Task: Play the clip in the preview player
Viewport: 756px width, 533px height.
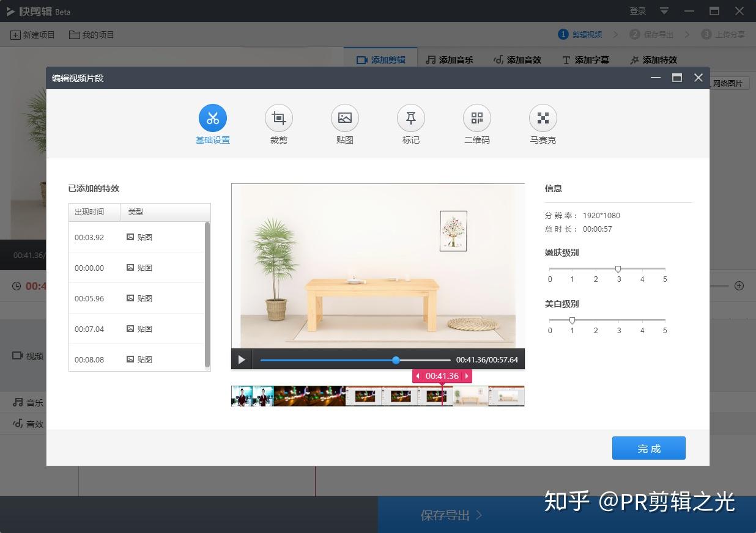Action: [242, 359]
